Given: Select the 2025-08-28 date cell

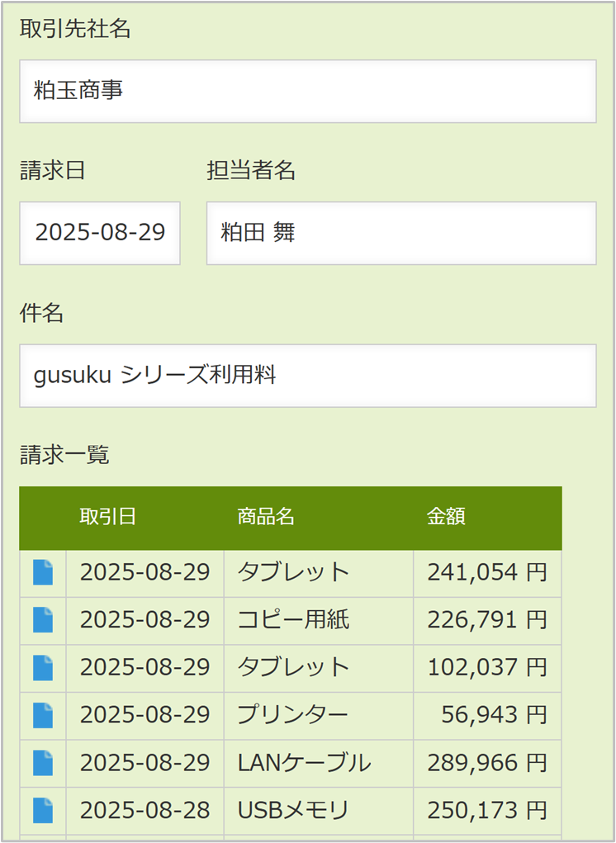Looking at the screenshot, I should point(145,810).
